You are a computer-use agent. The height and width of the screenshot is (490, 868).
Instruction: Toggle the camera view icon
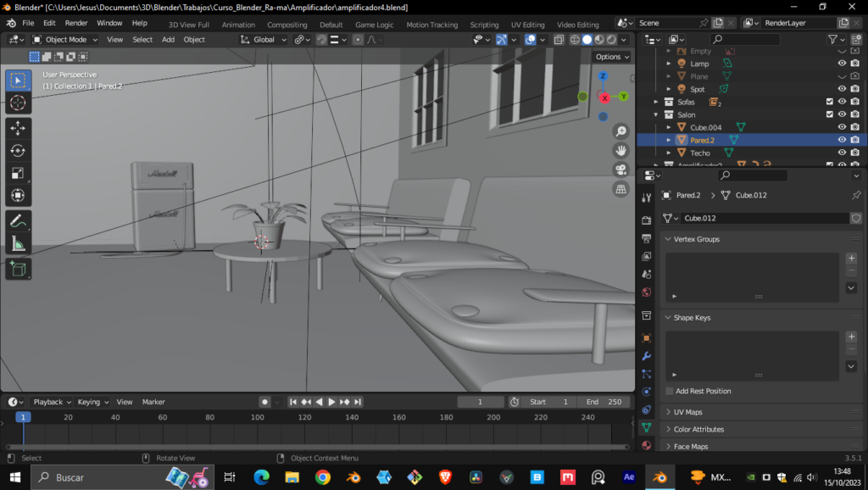(x=621, y=170)
